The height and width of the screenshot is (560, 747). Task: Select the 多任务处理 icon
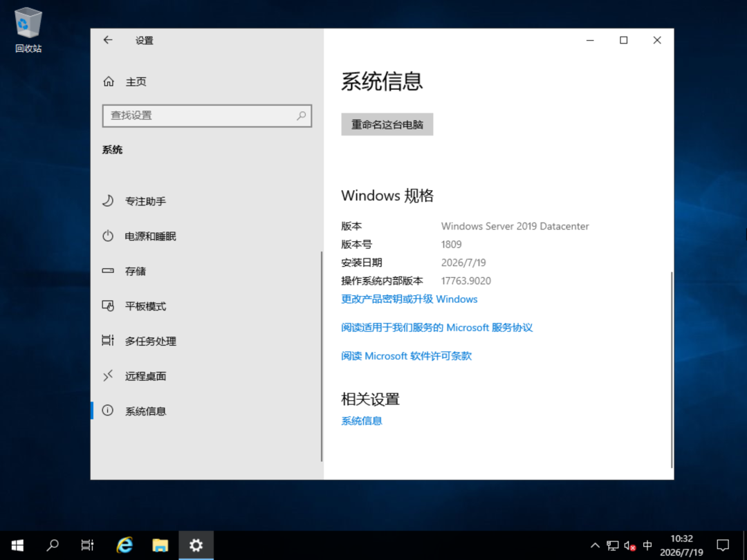(108, 340)
